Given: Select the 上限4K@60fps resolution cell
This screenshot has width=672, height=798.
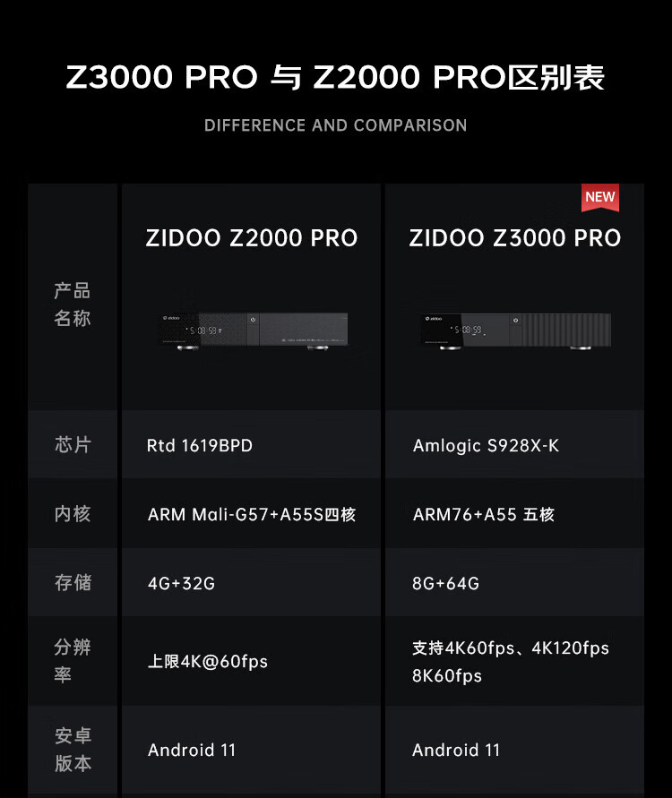Looking at the screenshot, I should click(x=208, y=662).
